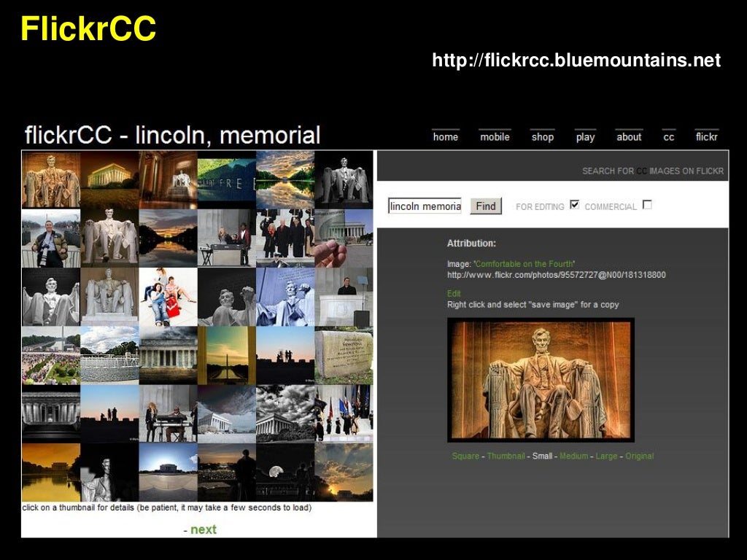This screenshot has height=560, width=747.
Task: Click the cc nav link
Action: [669, 137]
